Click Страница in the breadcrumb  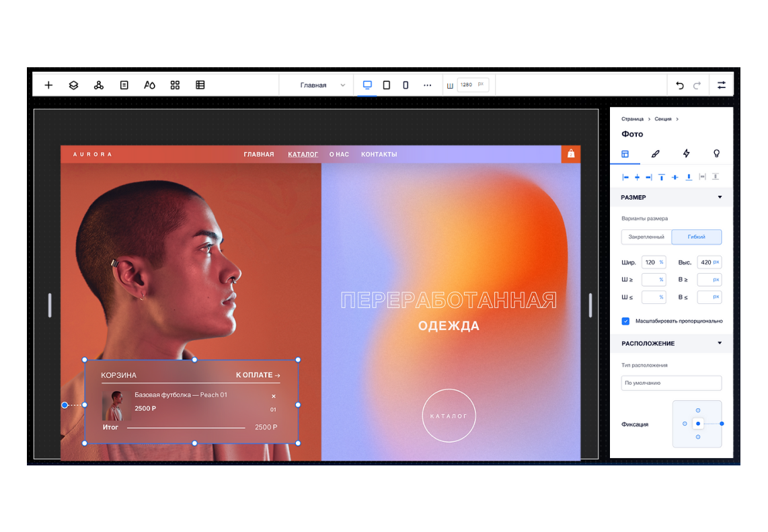pos(632,119)
